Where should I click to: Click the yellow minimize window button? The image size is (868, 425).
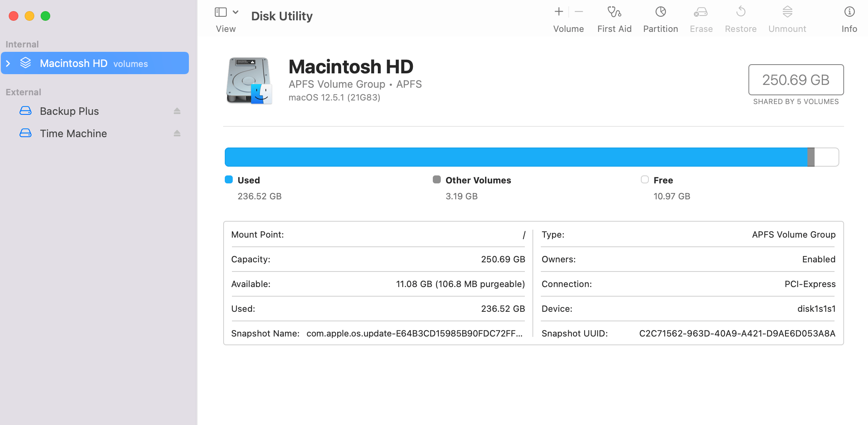coord(29,16)
